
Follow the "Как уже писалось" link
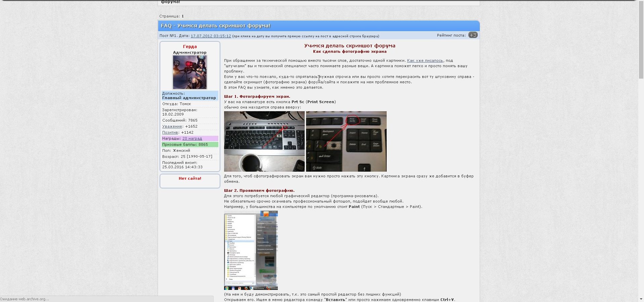425,61
